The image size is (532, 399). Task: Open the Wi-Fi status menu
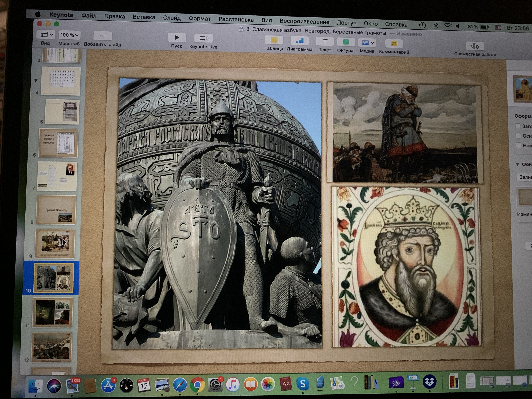447,26
